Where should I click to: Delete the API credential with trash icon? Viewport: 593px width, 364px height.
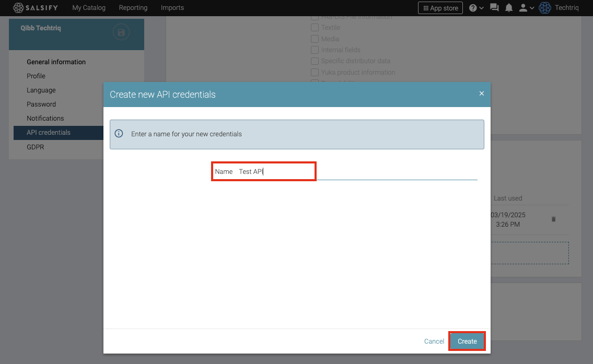coord(554,219)
